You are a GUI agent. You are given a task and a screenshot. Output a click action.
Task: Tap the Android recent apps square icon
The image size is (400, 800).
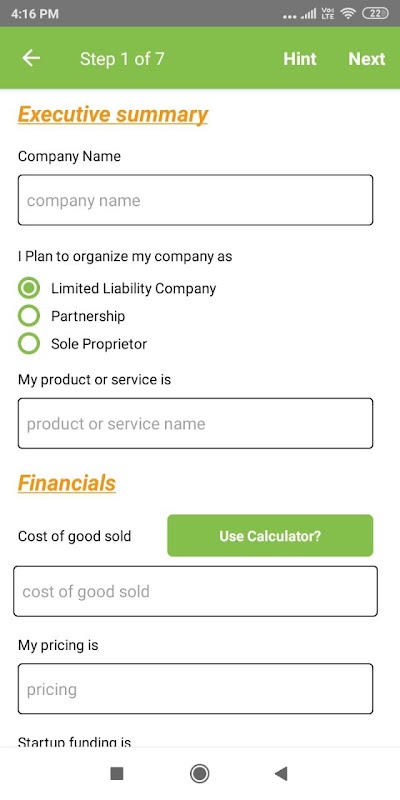tap(117, 773)
